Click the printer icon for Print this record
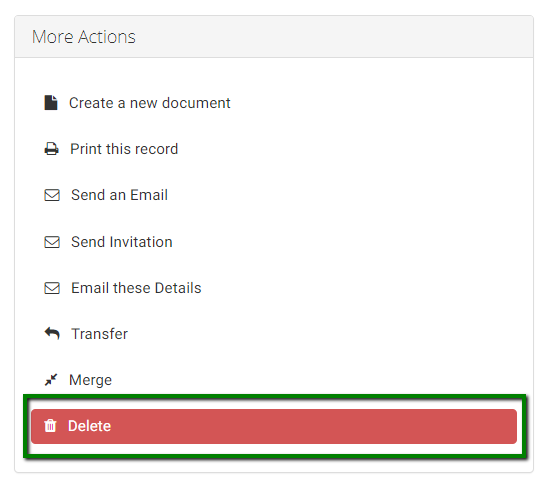547x479 pixels. (x=52, y=149)
